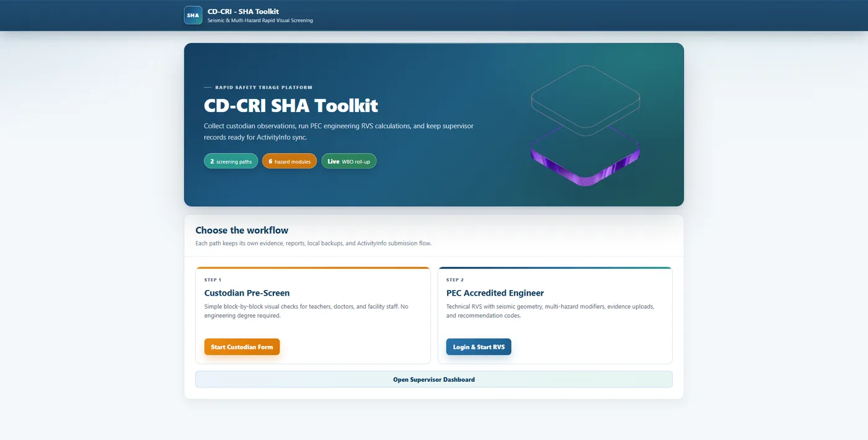Click the Custodian description starting 'Simple block-by-block'
This screenshot has width=868, height=440.
point(306,311)
